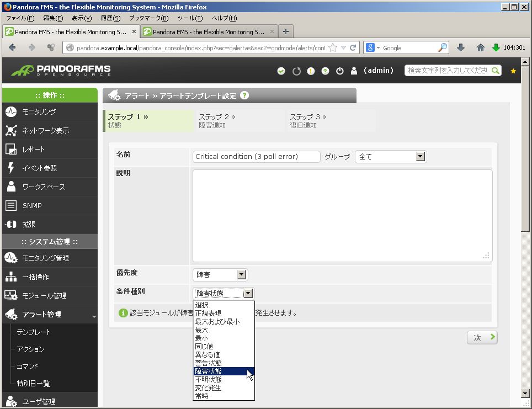The width and height of the screenshot is (532, 409).
Task: Click the Pandora FMS logo
Action: coord(61,70)
